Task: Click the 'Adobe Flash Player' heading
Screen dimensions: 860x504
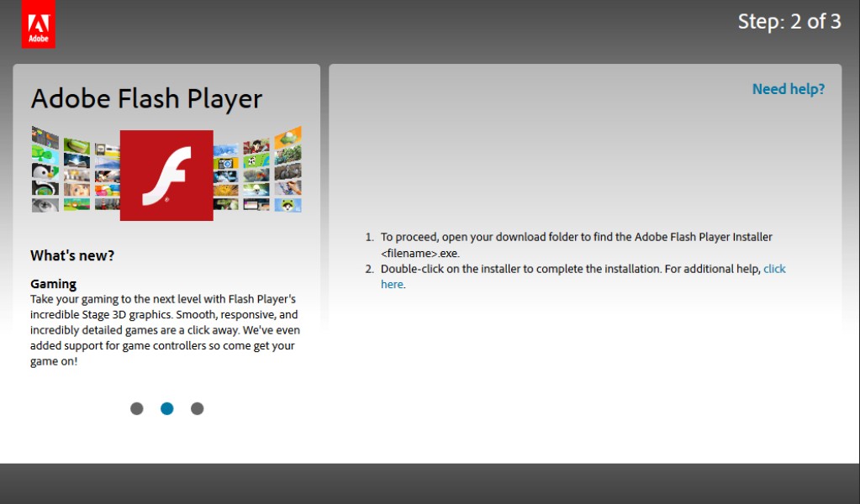Action: (x=146, y=99)
